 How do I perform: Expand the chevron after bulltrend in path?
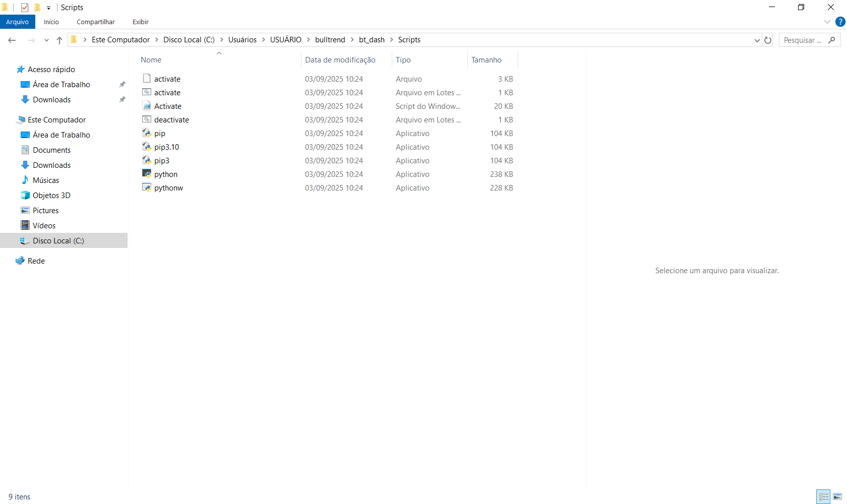tap(352, 40)
